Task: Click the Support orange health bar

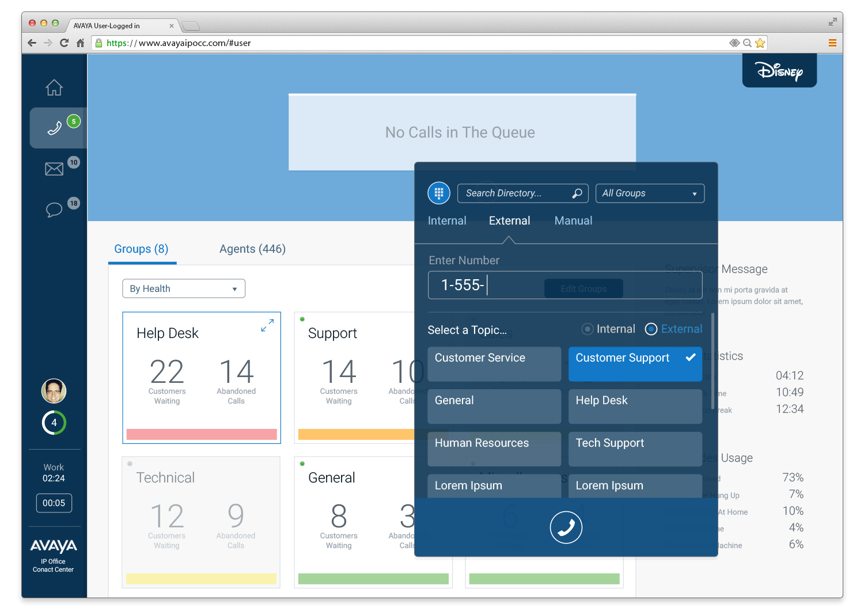Action: (x=356, y=435)
